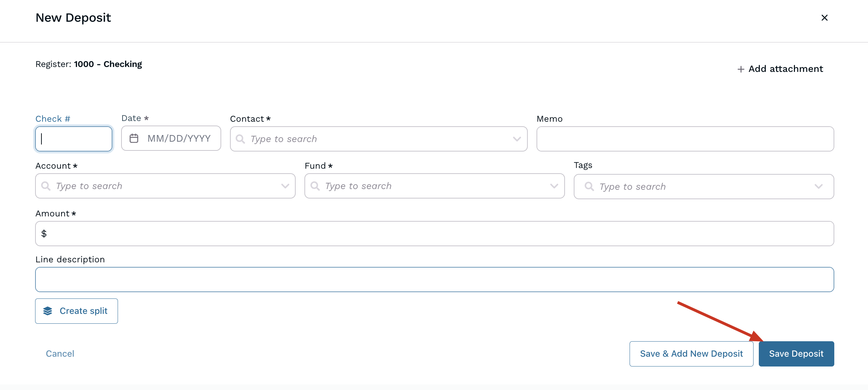Screen dimensions: 868x390
Task: Open the Tags dropdown chevron
Action: tap(818, 187)
